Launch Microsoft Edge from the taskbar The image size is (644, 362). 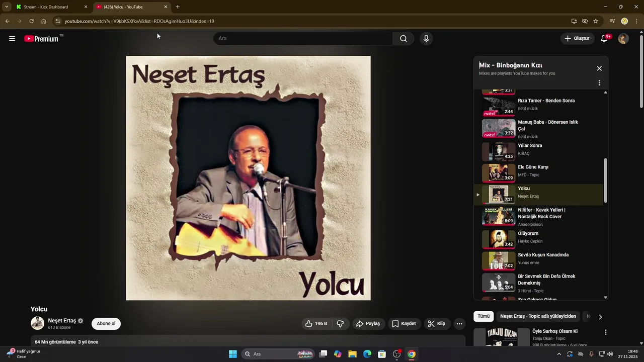[x=367, y=354]
